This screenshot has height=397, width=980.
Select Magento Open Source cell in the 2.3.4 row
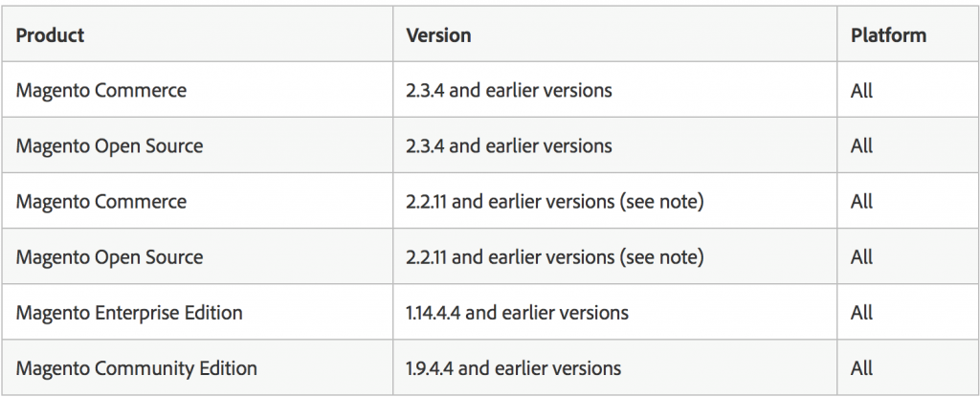pyautogui.click(x=197, y=145)
